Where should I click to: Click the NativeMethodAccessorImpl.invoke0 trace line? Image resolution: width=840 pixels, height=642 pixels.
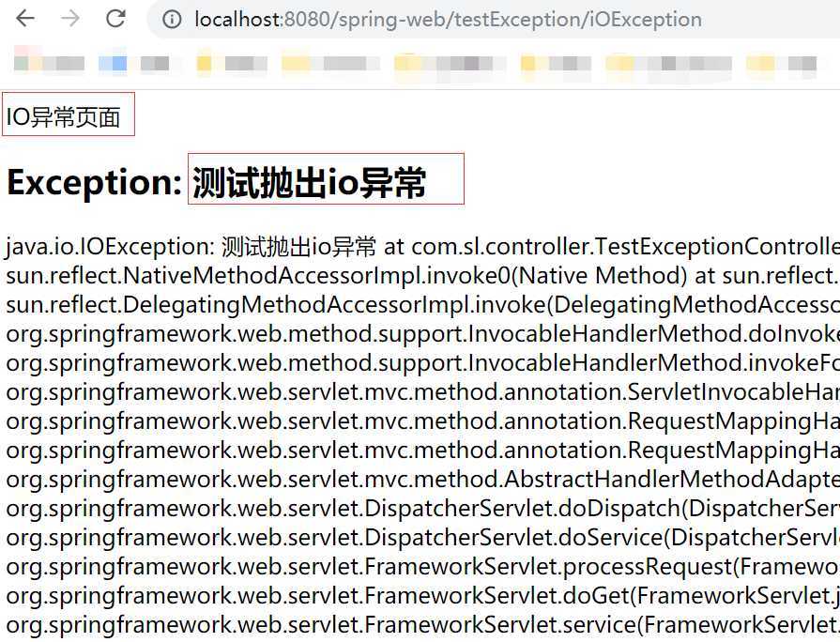coord(422,276)
